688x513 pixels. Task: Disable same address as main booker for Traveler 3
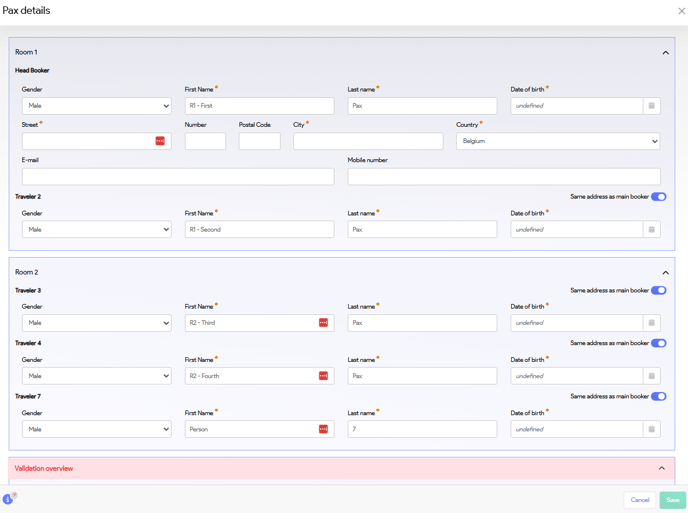click(658, 291)
